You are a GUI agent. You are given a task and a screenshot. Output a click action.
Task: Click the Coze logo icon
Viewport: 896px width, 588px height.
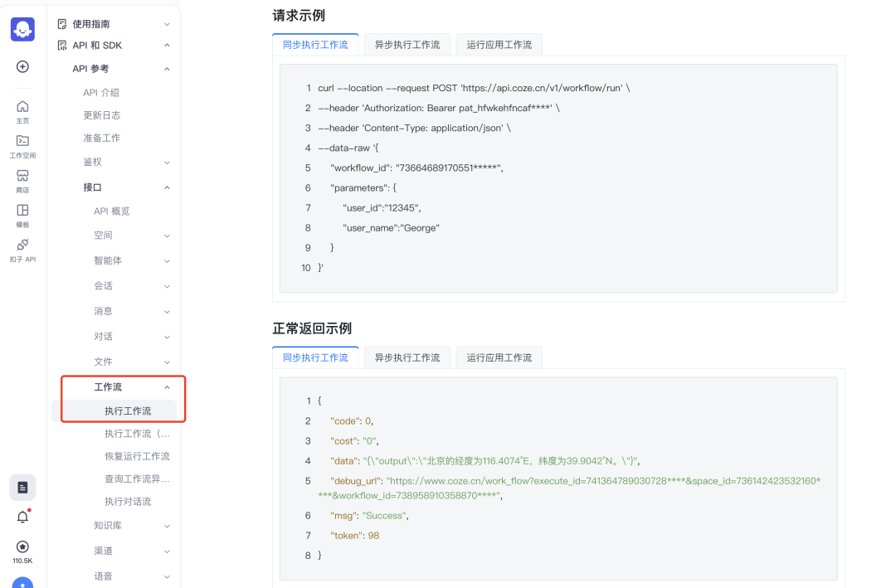click(22, 29)
